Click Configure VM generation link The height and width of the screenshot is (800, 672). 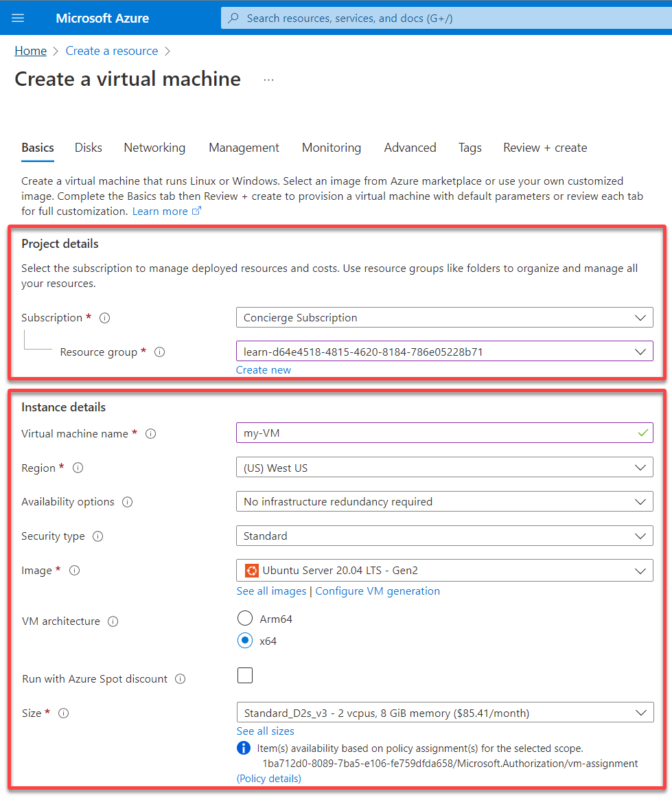[x=378, y=591]
